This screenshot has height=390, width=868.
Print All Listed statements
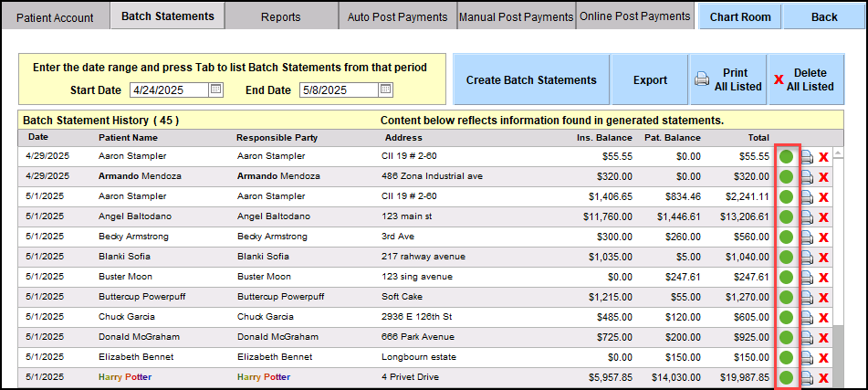(x=727, y=79)
